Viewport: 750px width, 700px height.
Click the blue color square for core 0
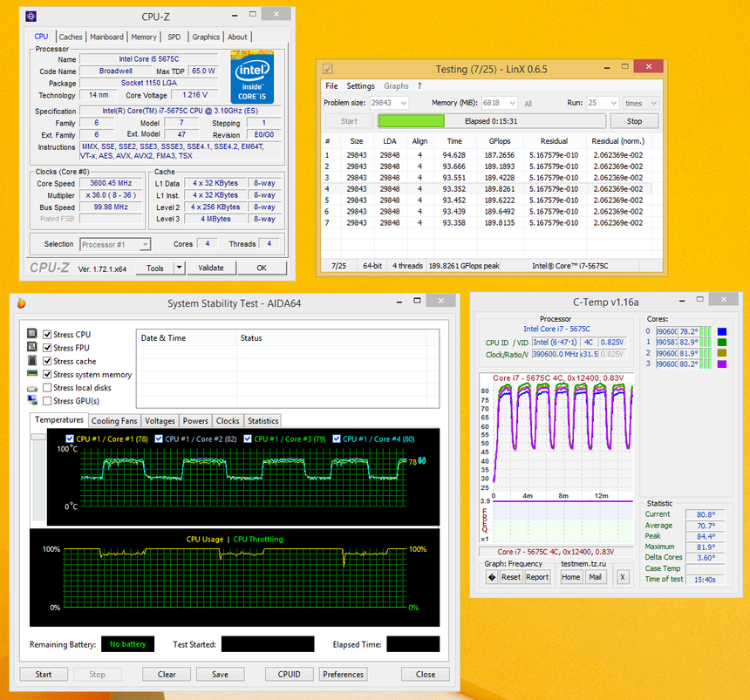coord(721,331)
